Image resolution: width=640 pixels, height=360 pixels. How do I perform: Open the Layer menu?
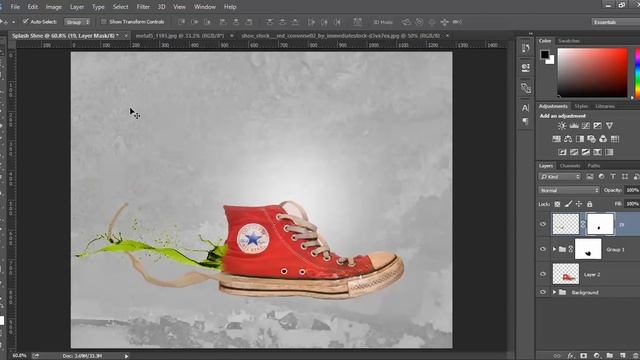pyautogui.click(x=77, y=7)
